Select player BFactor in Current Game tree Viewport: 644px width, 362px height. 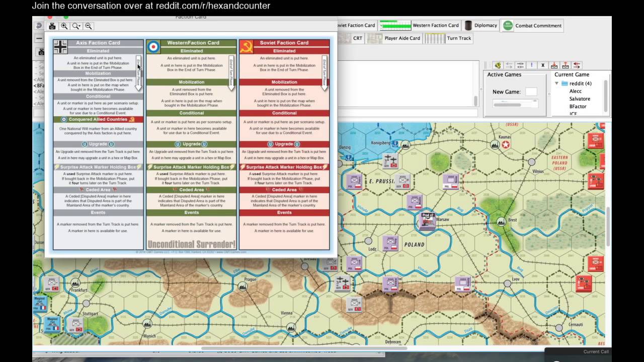coord(578,107)
